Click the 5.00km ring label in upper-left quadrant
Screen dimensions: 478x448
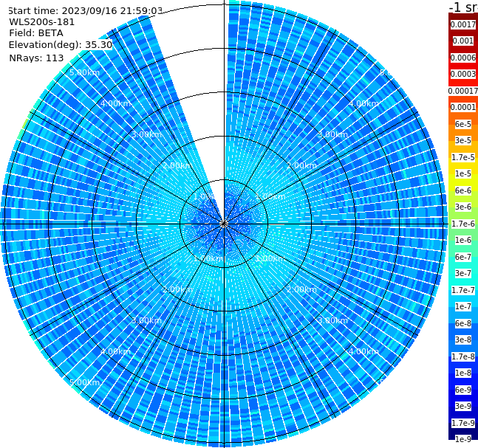pyautogui.click(x=84, y=72)
